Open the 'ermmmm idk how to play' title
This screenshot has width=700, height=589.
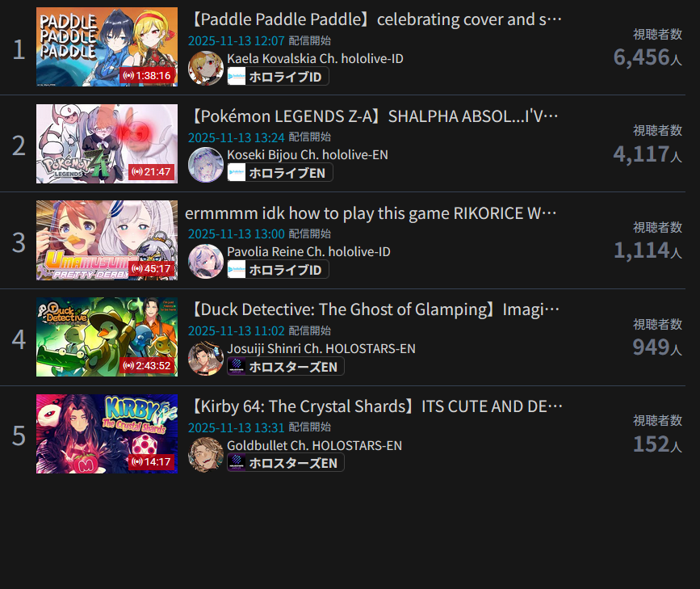(x=371, y=213)
